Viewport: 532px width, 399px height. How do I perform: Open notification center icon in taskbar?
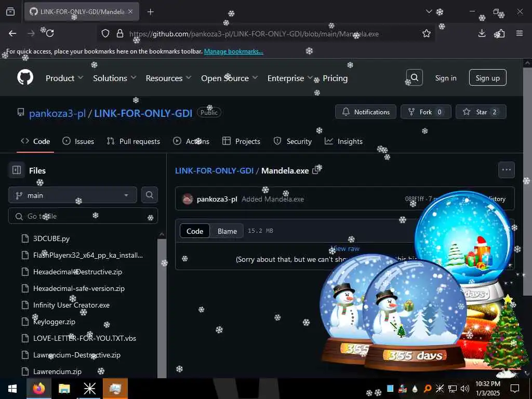click(x=515, y=389)
